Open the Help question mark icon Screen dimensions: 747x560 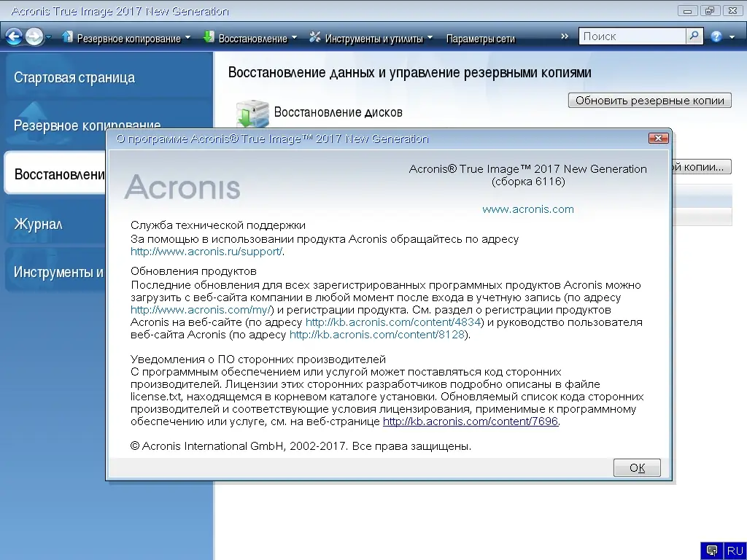point(716,36)
